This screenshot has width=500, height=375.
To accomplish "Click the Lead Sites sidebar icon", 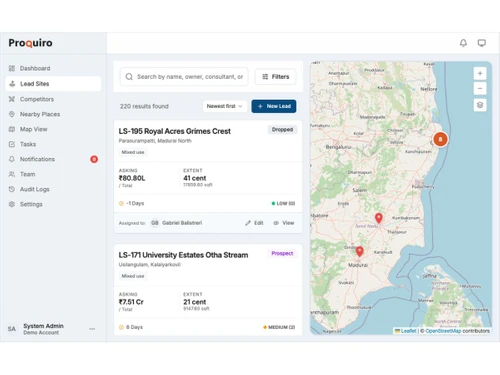I will 12,84.
